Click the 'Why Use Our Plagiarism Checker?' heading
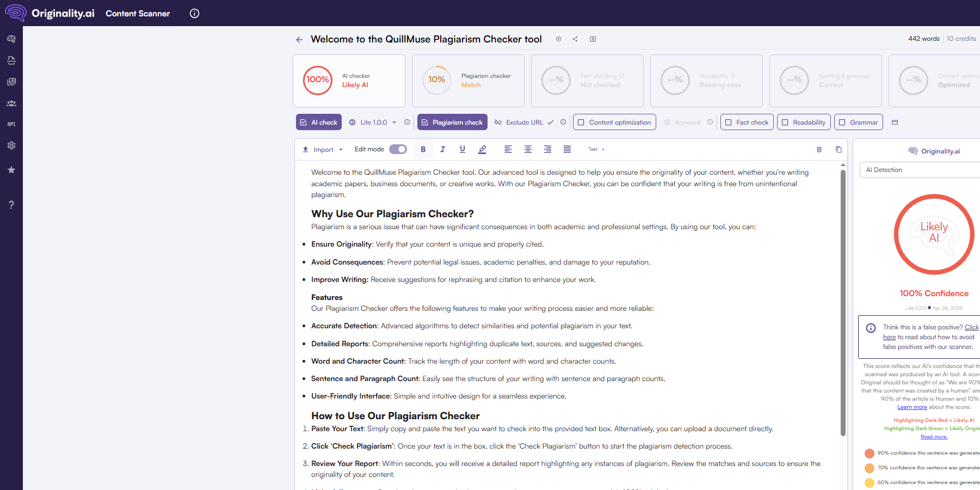The image size is (980, 490). pyautogui.click(x=392, y=214)
